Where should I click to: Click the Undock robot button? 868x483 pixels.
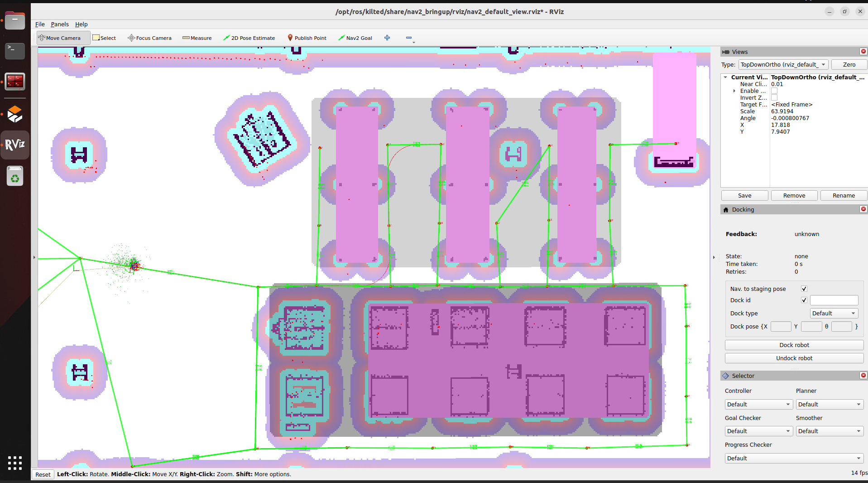point(794,358)
